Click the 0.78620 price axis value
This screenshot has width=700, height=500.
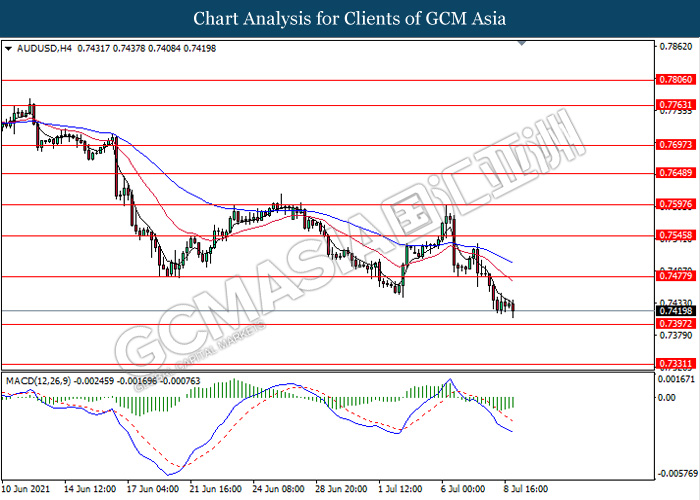pos(676,47)
